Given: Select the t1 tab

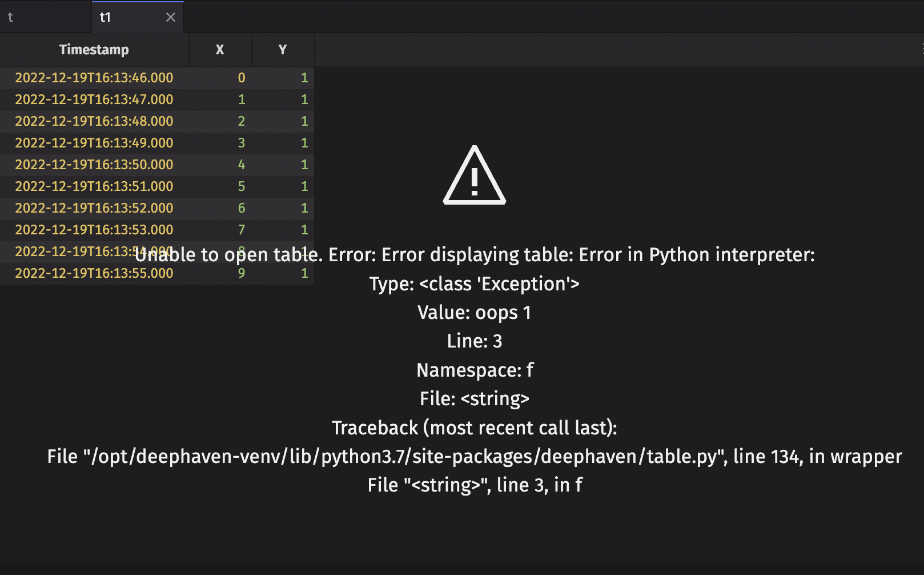Looking at the screenshot, I should coord(106,17).
